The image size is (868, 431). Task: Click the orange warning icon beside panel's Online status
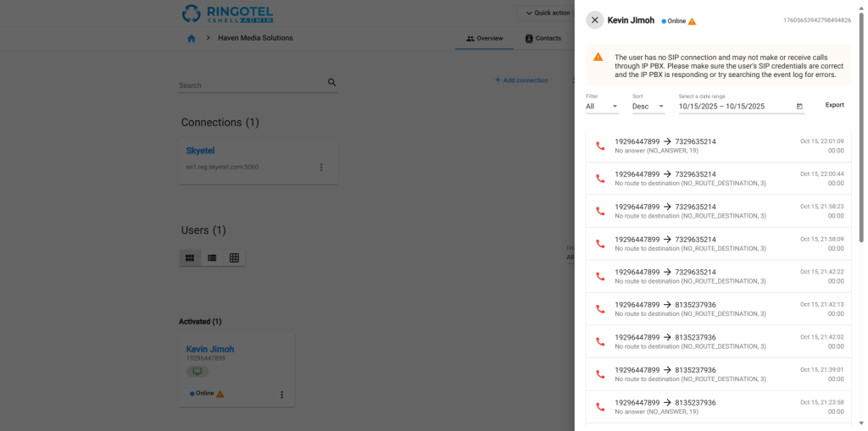[692, 21]
